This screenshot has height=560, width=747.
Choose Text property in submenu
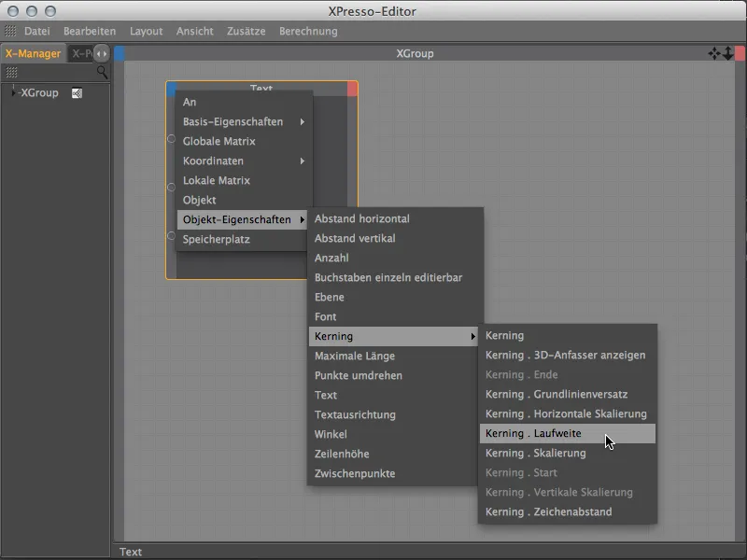(393, 395)
